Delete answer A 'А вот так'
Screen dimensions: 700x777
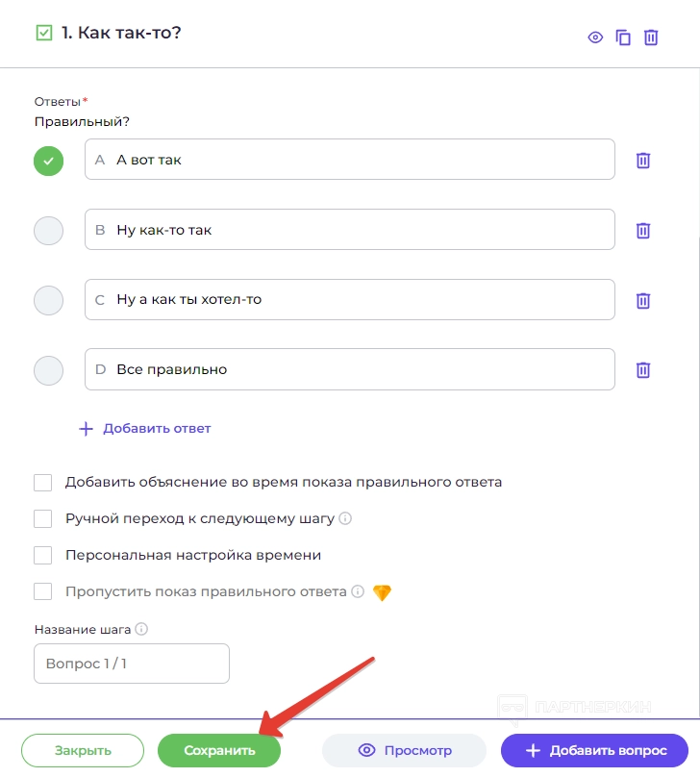click(x=643, y=161)
